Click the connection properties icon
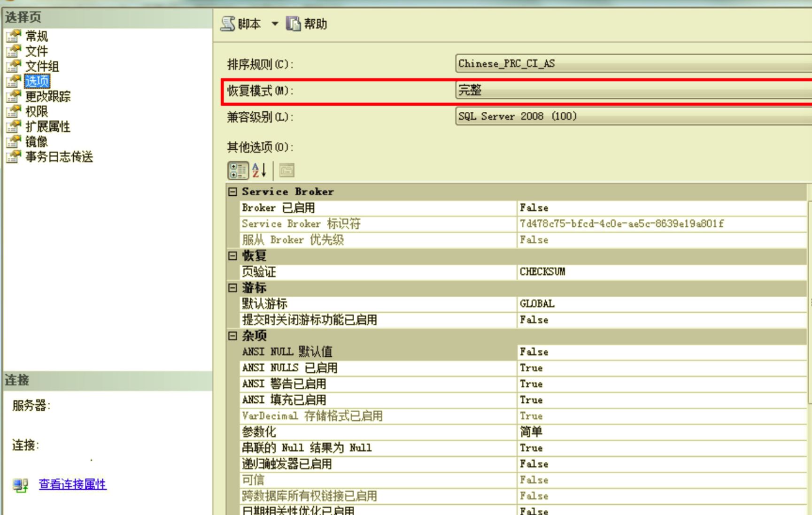This screenshot has height=515, width=812. point(20,484)
